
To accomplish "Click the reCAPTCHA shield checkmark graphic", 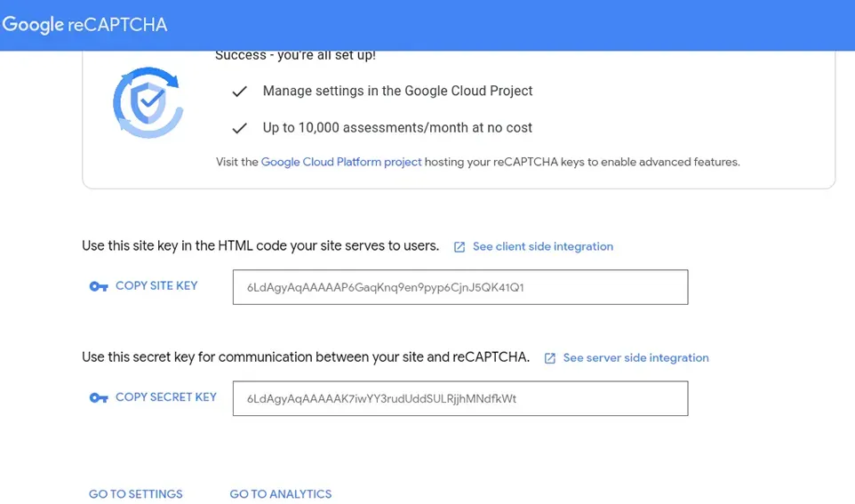I will (148, 102).
